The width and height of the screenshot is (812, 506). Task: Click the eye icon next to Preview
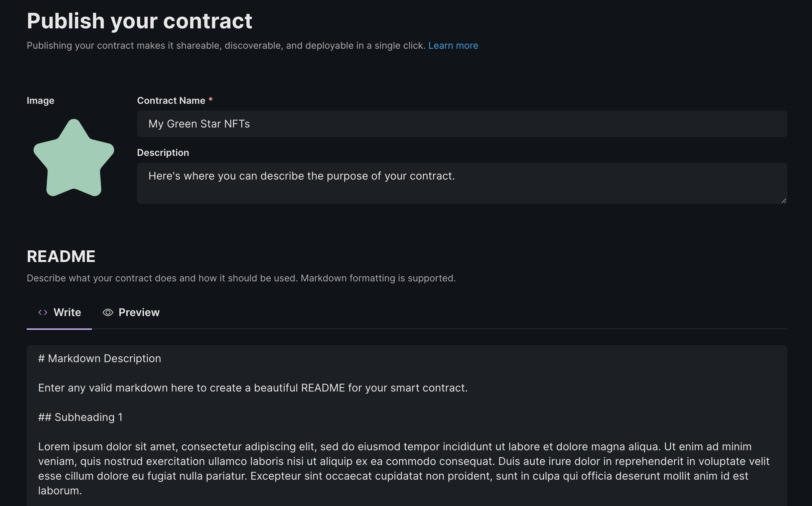pos(108,312)
